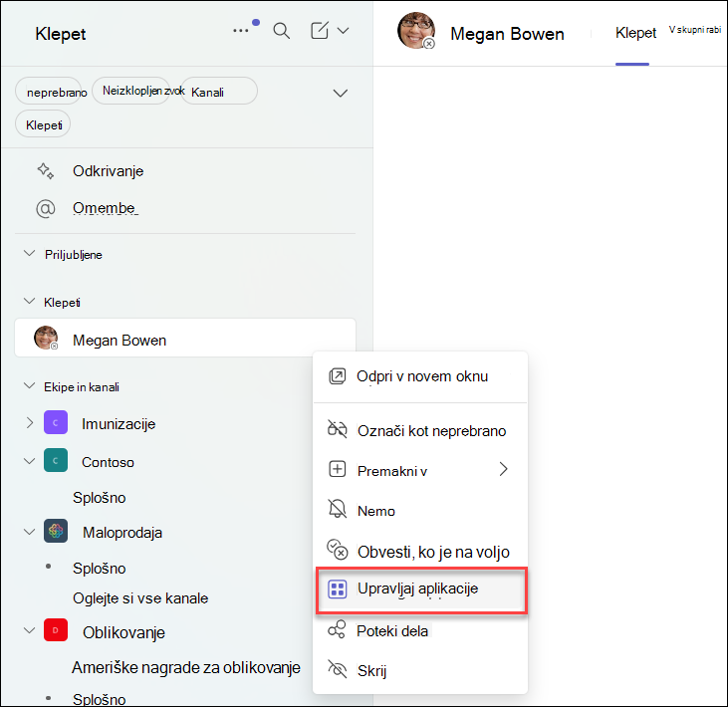Click the Poteki dela workflow icon
Screen dimensions: 728x707
pos(337,629)
